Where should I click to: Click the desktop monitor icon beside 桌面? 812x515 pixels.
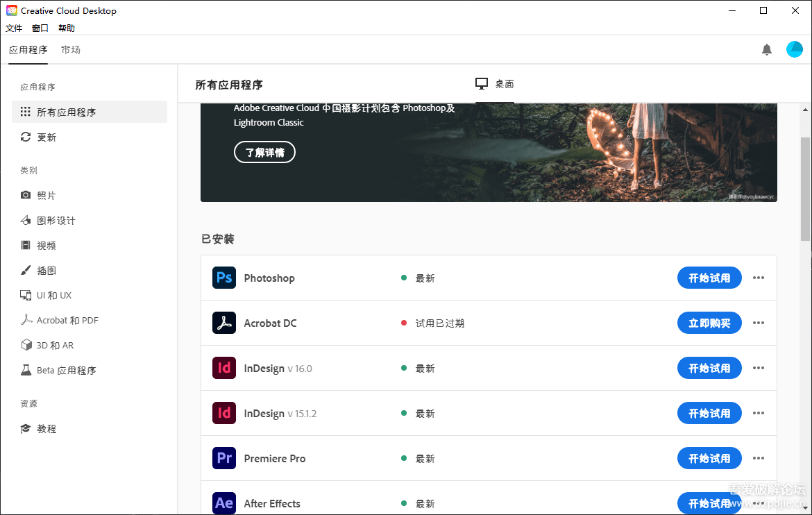point(482,84)
